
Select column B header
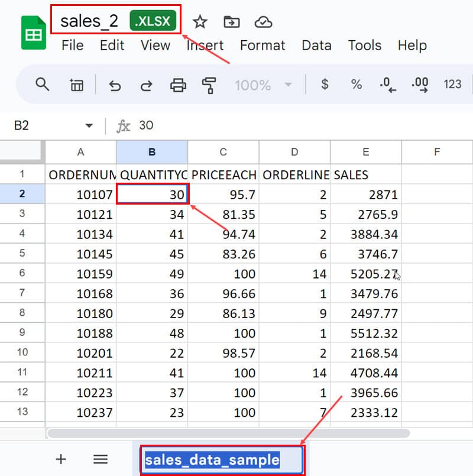[x=152, y=152]
